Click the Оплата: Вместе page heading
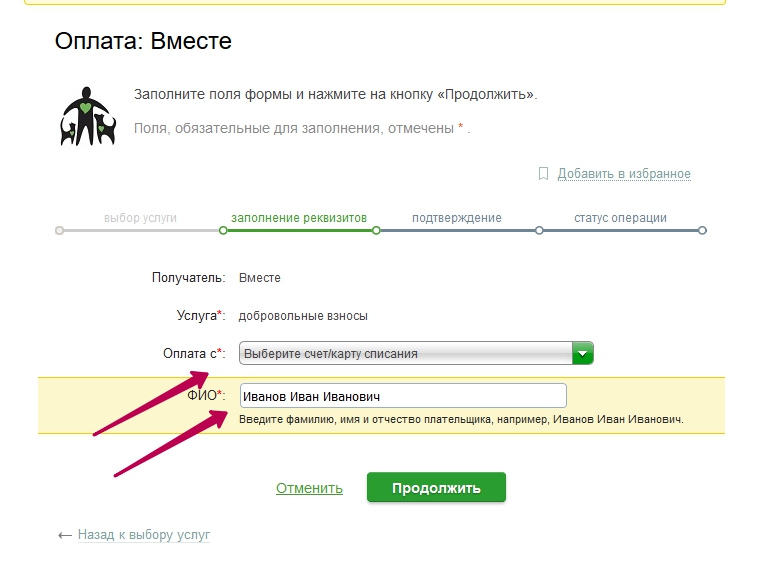Viewport: 759px width, 584px height. [143, 41]
